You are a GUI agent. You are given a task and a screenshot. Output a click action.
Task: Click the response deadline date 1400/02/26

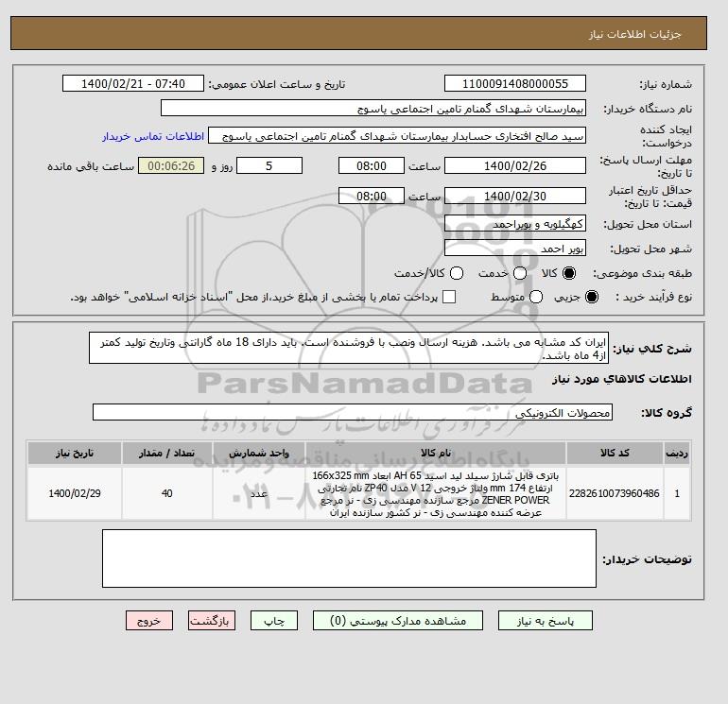(x=515, y=165)
